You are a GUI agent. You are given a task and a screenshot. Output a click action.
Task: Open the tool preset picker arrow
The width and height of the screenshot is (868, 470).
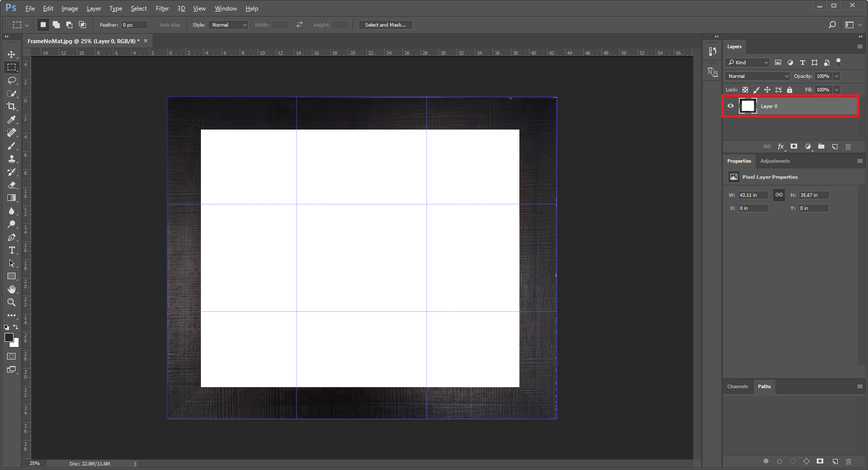(27, 25)
